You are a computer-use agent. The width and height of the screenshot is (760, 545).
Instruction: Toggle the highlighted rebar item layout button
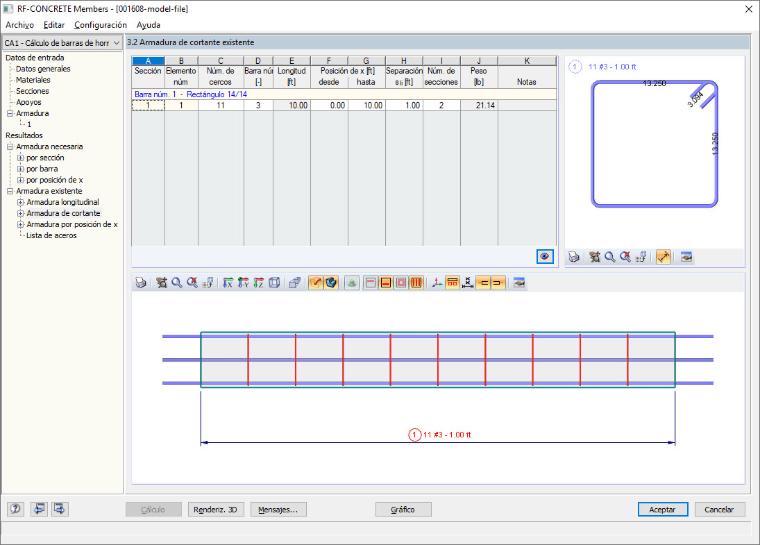(452, 283)
